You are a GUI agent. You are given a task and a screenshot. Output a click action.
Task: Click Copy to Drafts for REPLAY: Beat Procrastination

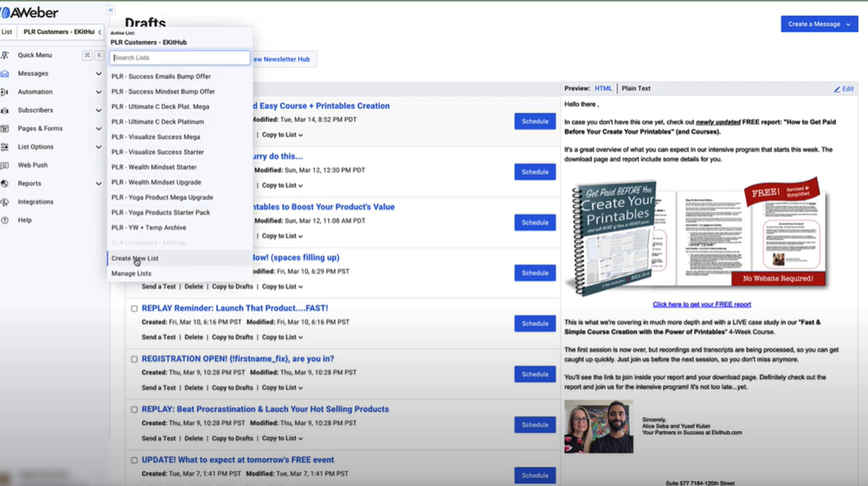[233, 439]
